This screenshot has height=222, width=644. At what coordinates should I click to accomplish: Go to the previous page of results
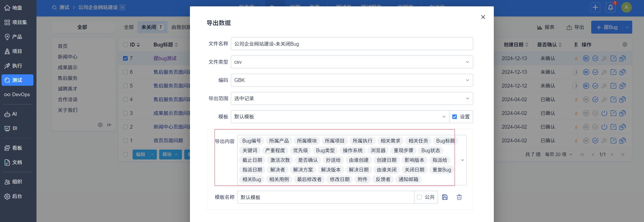(593, 155)
